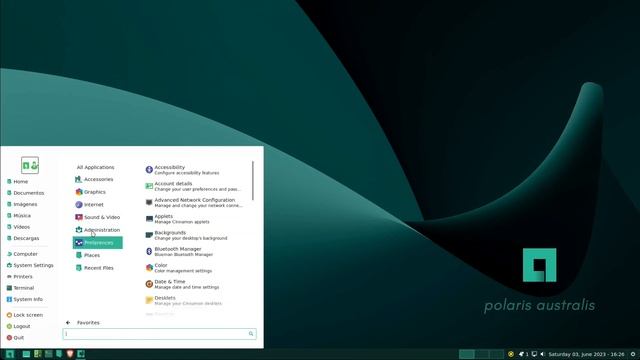This screenshot has height=360, width=640.
Task: Launch System Settings from the sidebar
Action: [x=30, y=265]
